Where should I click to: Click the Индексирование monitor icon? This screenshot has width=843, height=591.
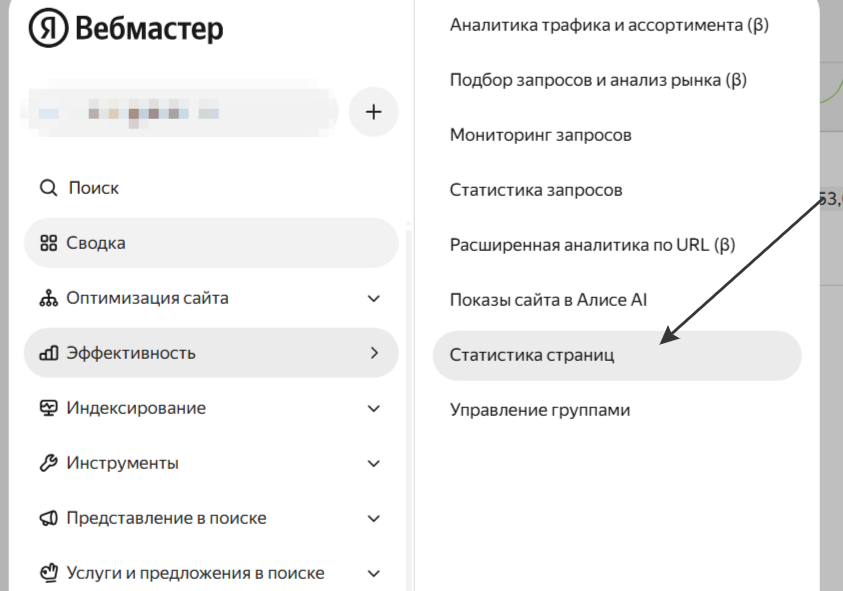pyautogui.click(x=48, y=408)
